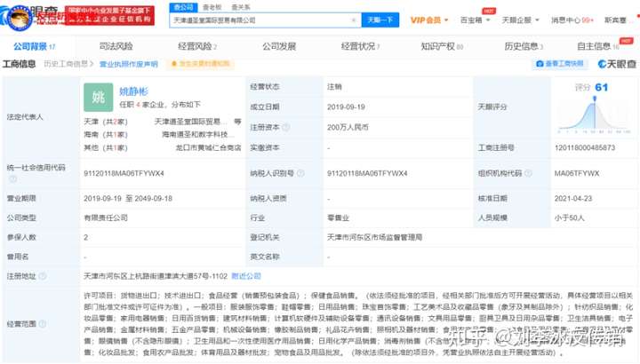Click the red institution banner near the logo

110,15
